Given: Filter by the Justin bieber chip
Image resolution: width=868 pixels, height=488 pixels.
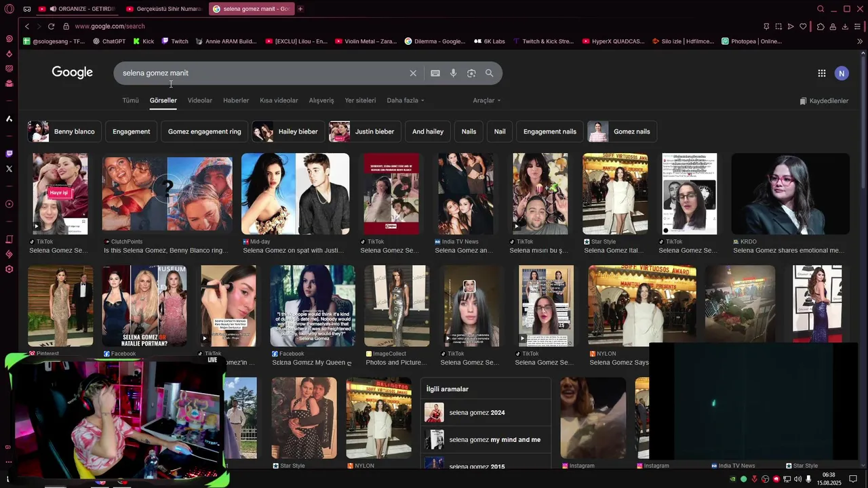Looking at the screenshot, I should pos(365,131).
